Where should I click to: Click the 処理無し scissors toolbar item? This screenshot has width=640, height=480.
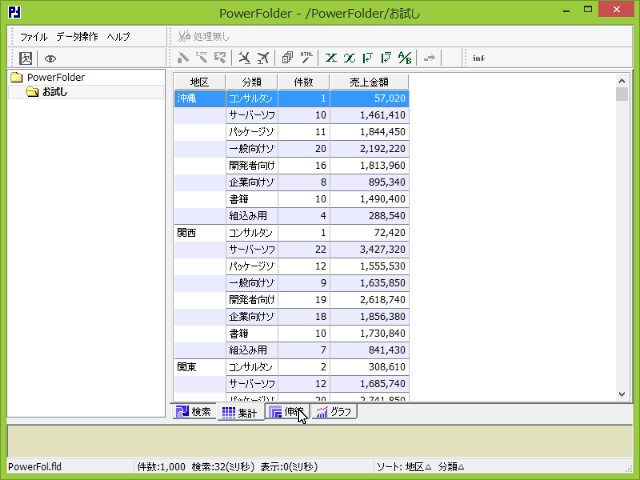tap(204, 37)
